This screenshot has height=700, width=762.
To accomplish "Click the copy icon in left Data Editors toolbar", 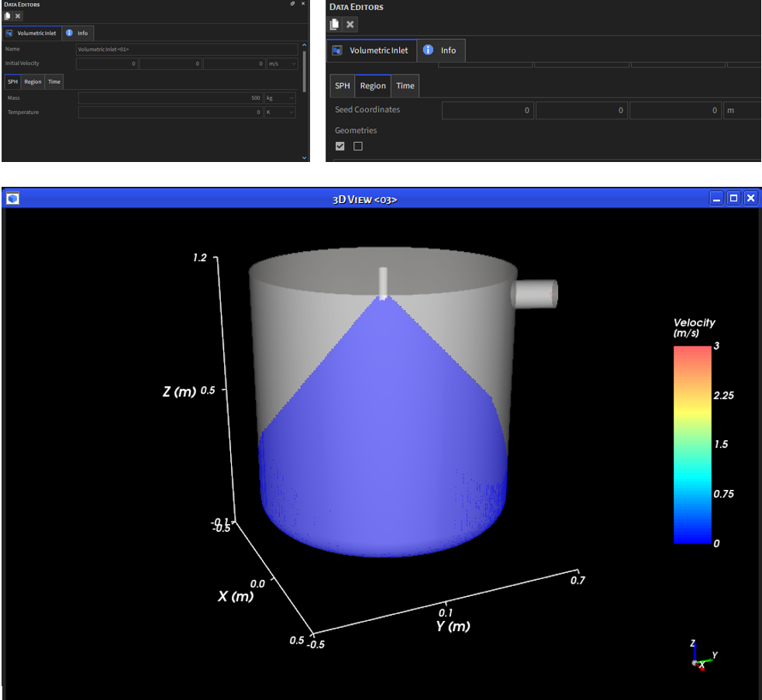I will 7,16.
